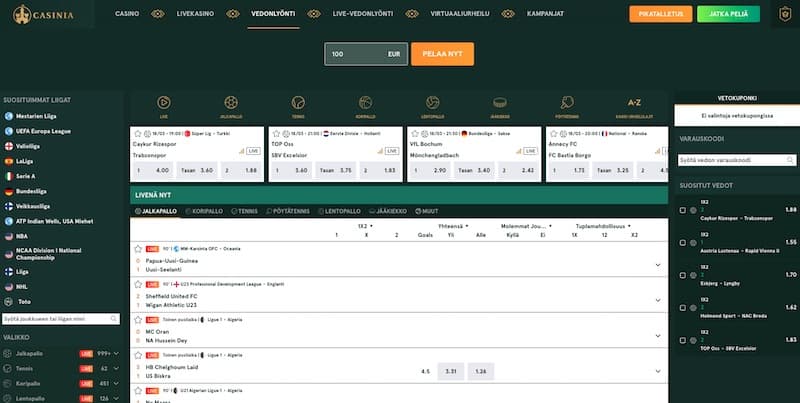This screenshot has width=800, height=403.
Task: Switch to the Jääkiekko live tab
Action: click(x=388, y=211)
